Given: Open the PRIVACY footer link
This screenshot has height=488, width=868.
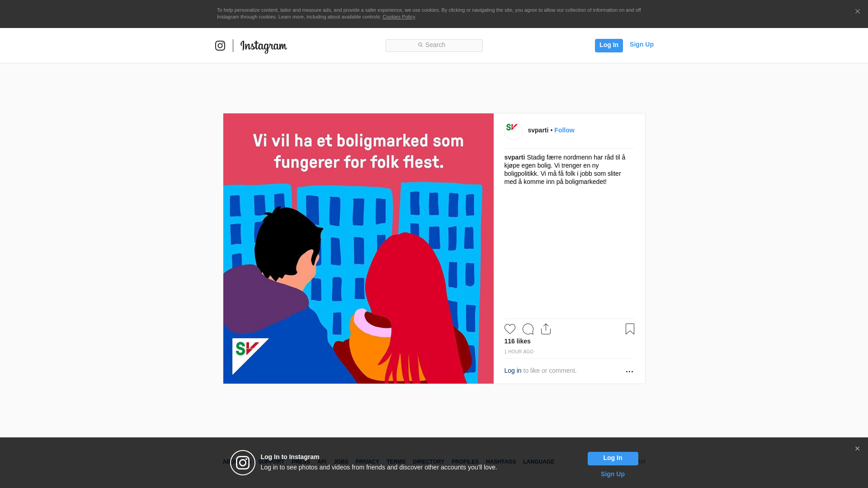Looking at the screenshot, I should [367, 462].
